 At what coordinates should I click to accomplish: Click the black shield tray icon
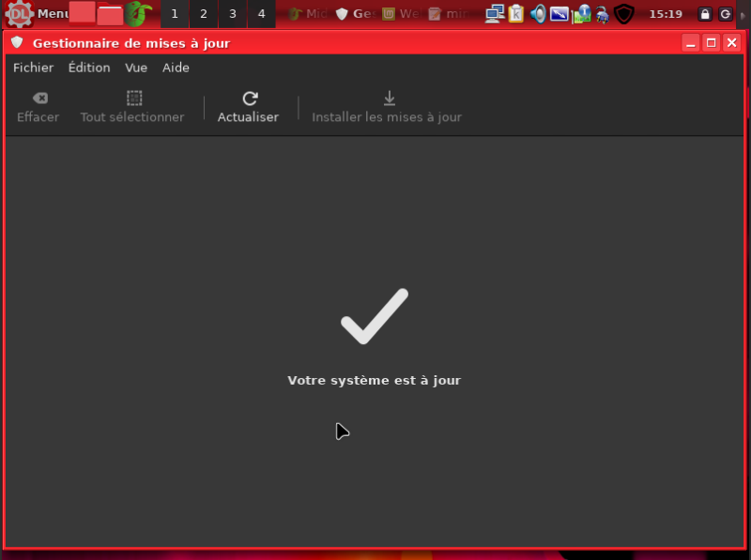[x=624, y=14]
